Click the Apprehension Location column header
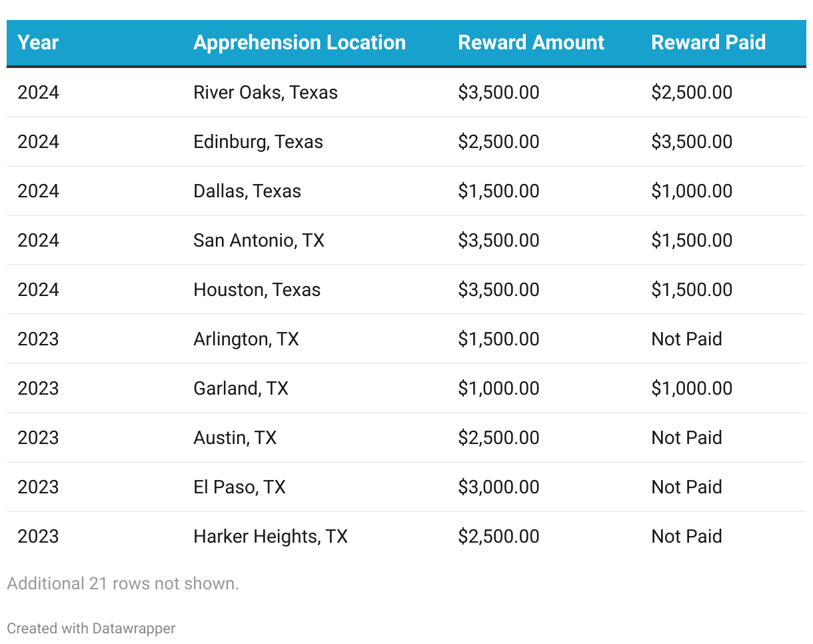The image size is (813, 644). [x=299, y=43]
